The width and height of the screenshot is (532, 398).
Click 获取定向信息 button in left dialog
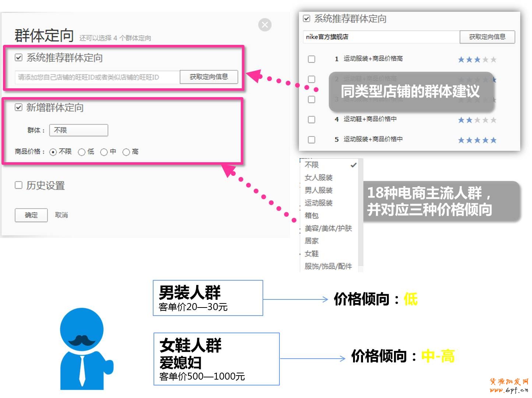coord(209,77)
